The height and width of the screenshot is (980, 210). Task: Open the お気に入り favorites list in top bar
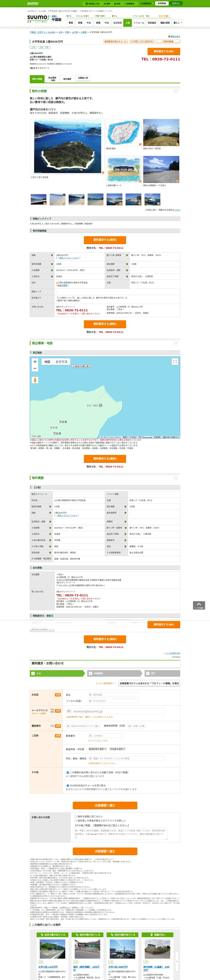pos(93,3)
